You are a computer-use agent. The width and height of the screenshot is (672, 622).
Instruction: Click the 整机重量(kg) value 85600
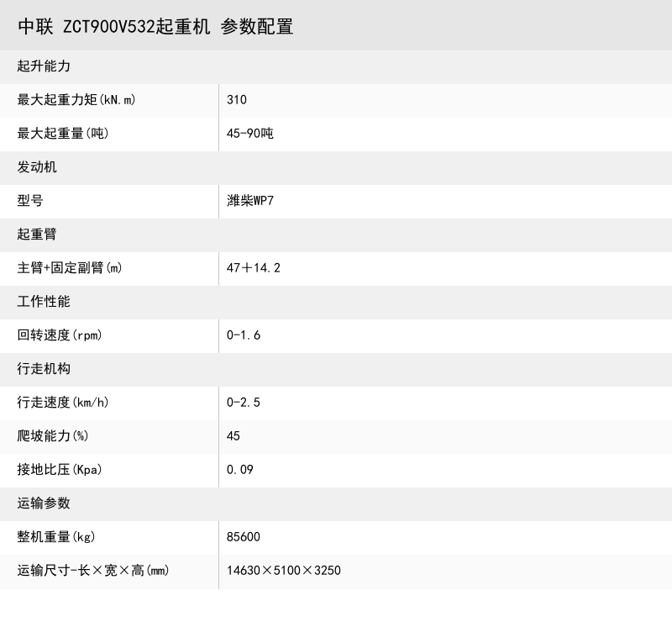pyautogui.click(x=245, y=537)
